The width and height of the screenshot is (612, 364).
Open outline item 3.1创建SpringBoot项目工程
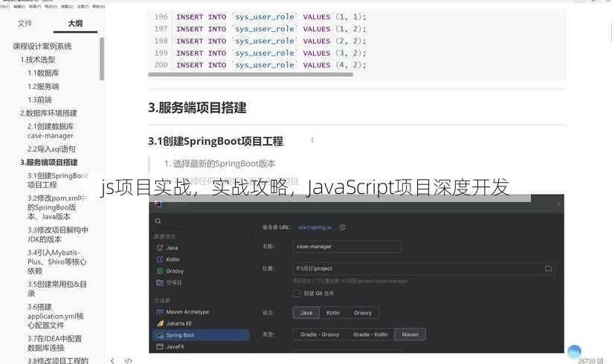point(57,180)
